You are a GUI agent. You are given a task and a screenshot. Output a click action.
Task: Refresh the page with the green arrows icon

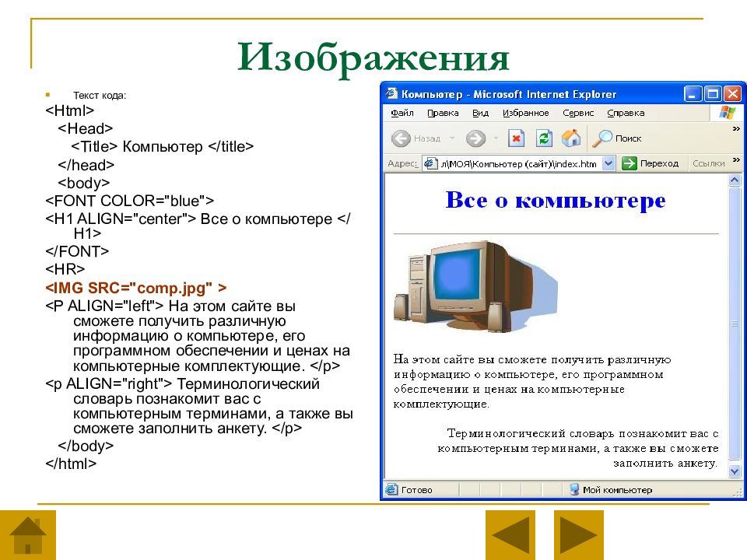point(544,138)
